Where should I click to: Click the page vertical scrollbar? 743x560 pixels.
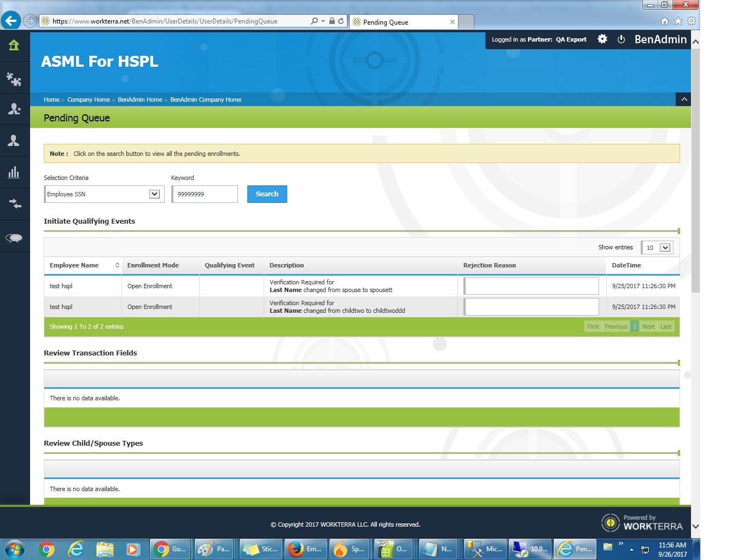(695, 171)
